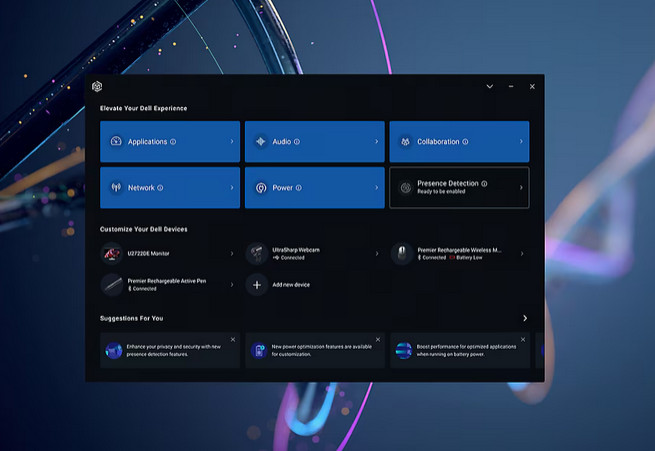Show info for Network
The width and height of the screenshot is (655, 451).
tap(160, 188)
